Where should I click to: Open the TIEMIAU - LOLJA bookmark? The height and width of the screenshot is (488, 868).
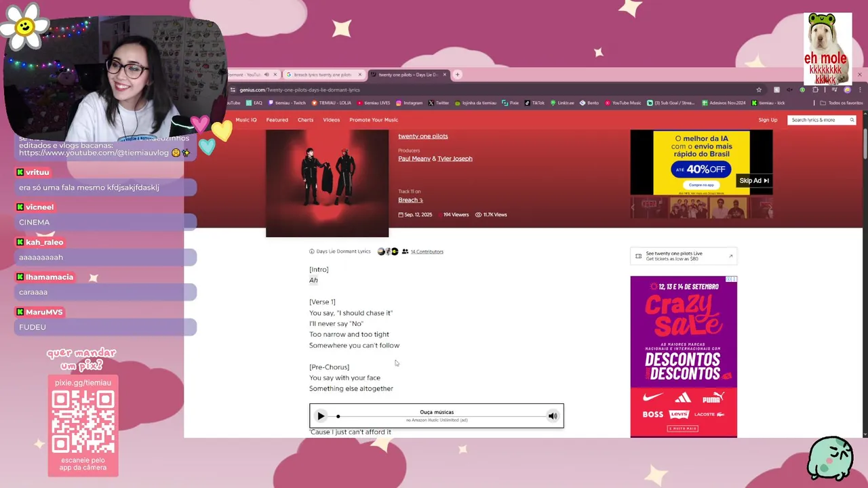click(332, 103)
